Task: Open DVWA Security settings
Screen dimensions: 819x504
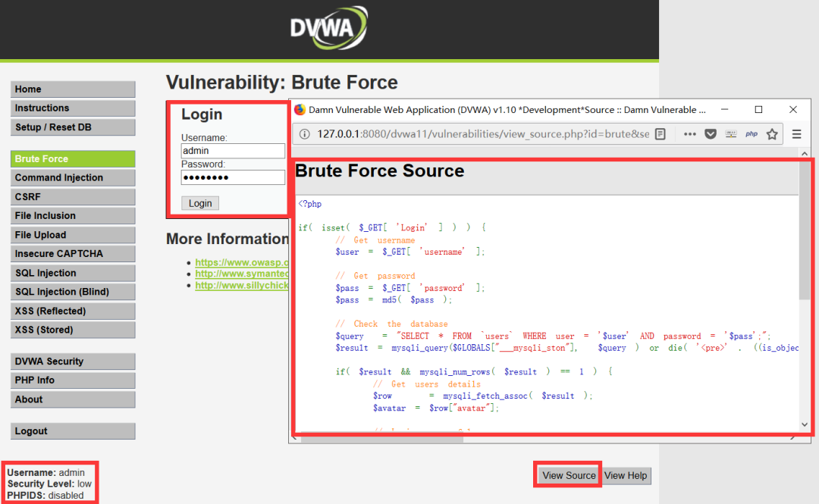Action: click(x=73, y=361)
